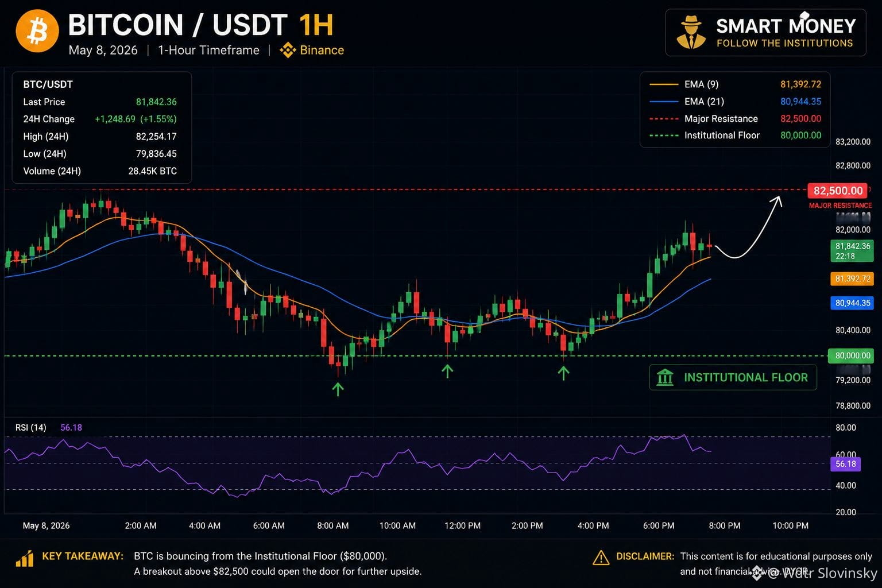Click the blue EMA (21) legend line
Viewport: 882px width, 588px height.
tap(664, 102)
